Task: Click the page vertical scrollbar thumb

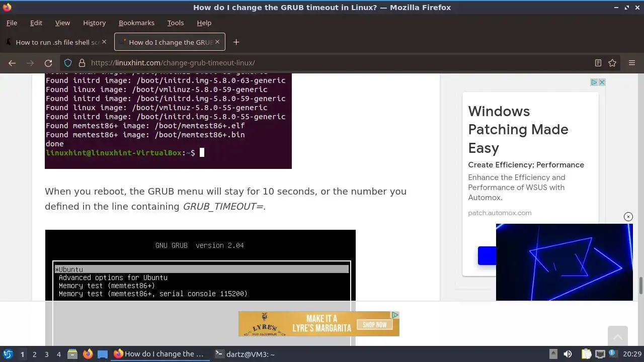Action: click(640, 286)
